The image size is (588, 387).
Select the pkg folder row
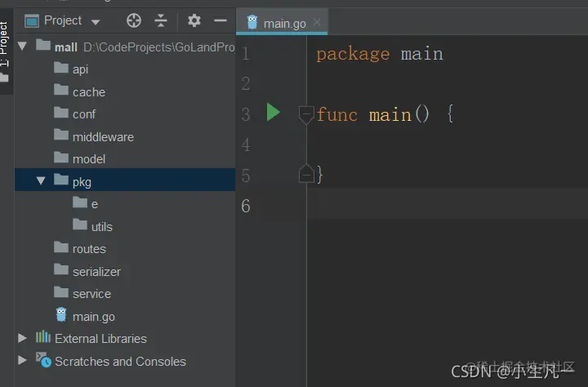pyautogui.click(x=125, y=180)
